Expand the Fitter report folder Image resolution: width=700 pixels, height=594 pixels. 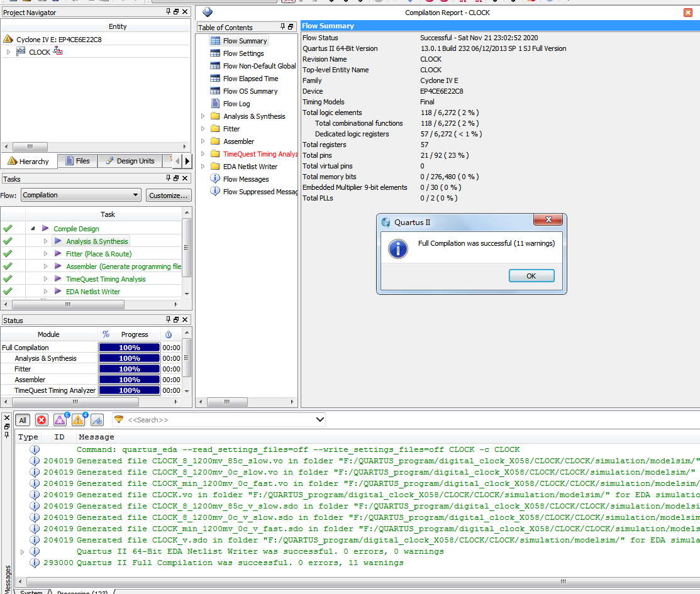pyautogui.click(x=203, y=129)
